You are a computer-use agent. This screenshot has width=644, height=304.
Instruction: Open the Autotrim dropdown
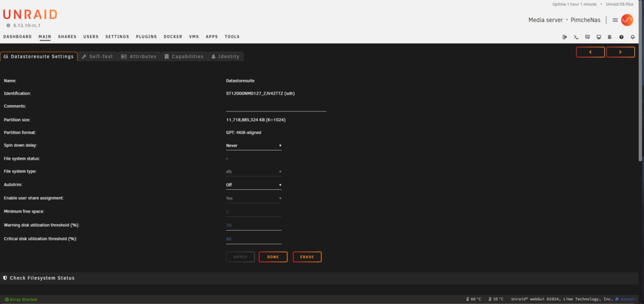pos(253,185)
